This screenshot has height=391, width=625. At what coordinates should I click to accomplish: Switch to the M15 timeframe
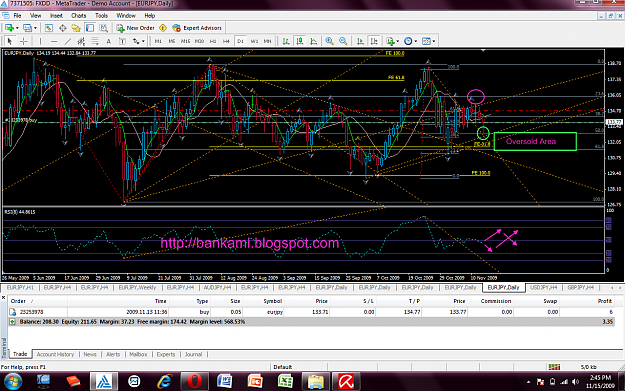click(x=185, y=41)
